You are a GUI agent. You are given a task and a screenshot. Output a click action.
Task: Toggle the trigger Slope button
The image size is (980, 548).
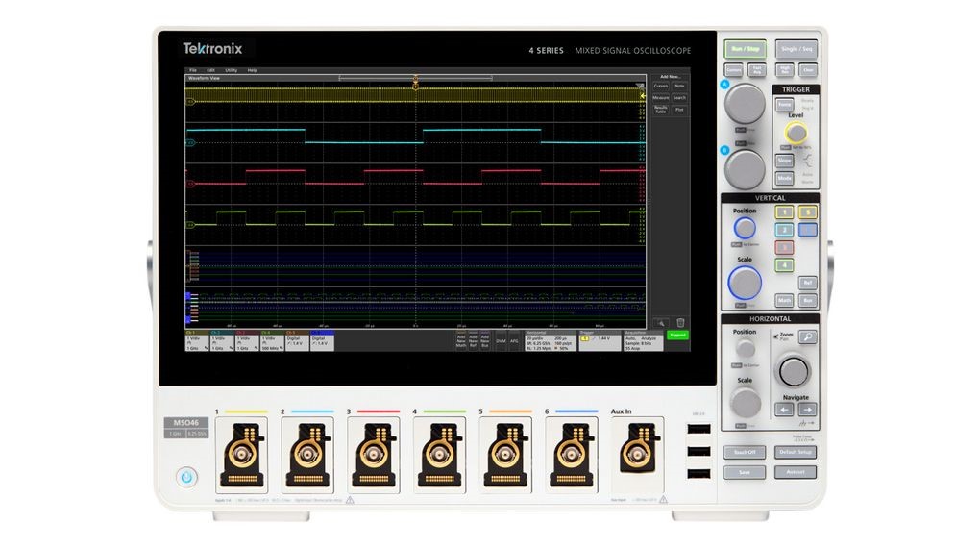[785, 160]
